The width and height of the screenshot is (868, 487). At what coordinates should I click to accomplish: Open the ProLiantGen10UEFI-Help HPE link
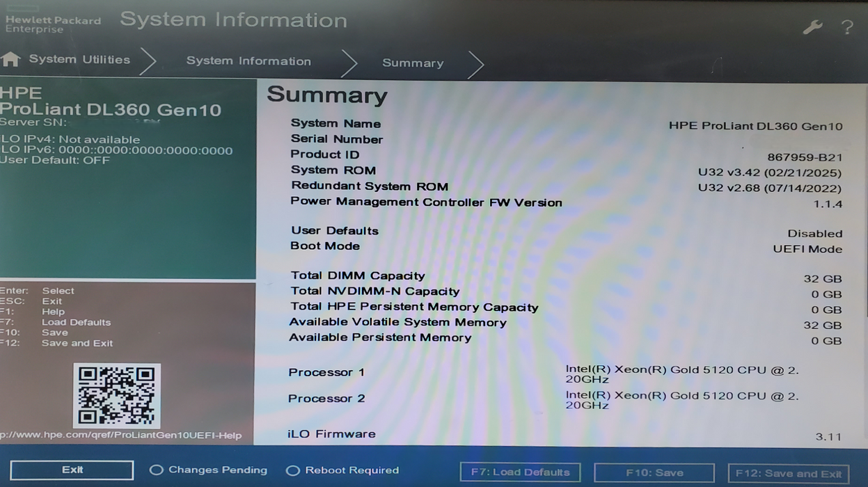point(120,436)
